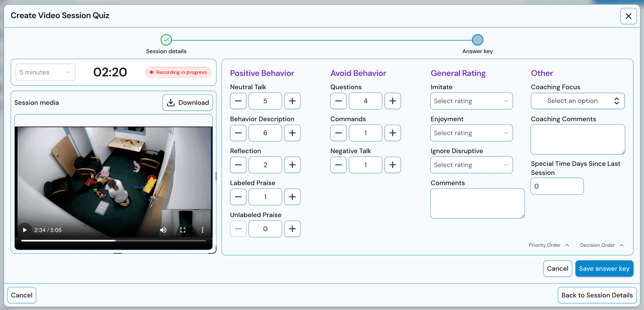Click Save answer key
Screen dimensions: 644x310
(x=604, y=269)
